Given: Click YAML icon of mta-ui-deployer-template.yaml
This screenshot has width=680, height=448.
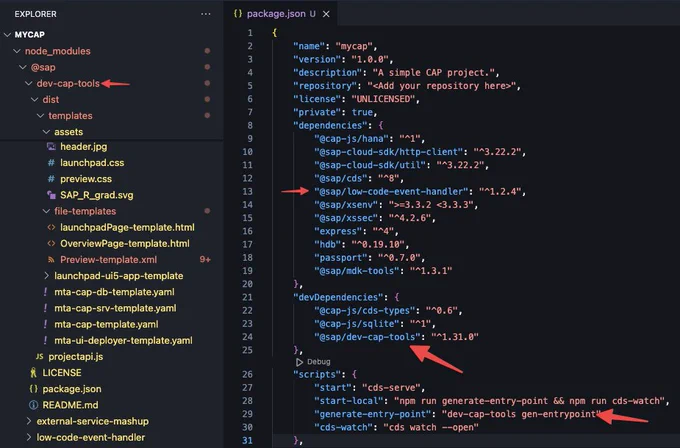Looking at the screenshot, I should tap(46, 340).
